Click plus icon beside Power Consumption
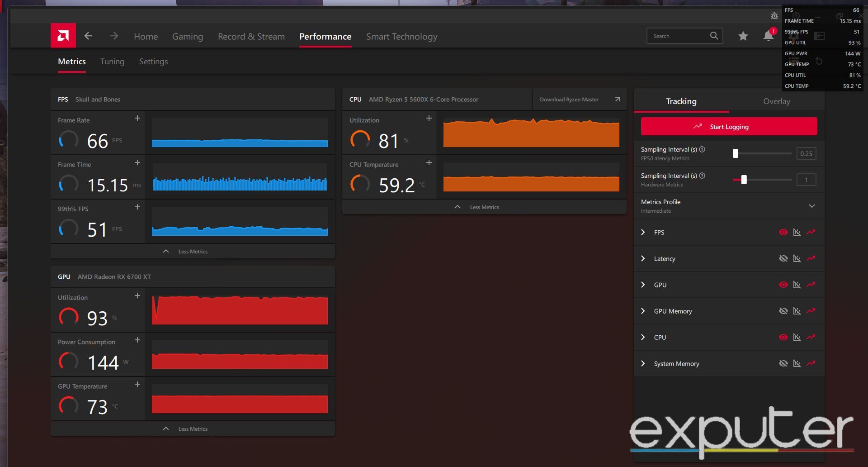868x467 pixels. pos(137,340)
